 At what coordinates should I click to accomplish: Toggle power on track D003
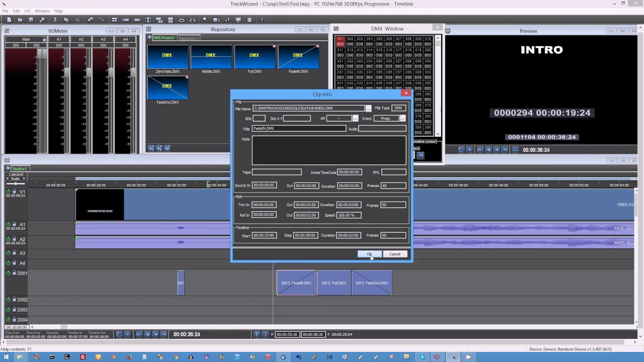click(x=9, y=310)
